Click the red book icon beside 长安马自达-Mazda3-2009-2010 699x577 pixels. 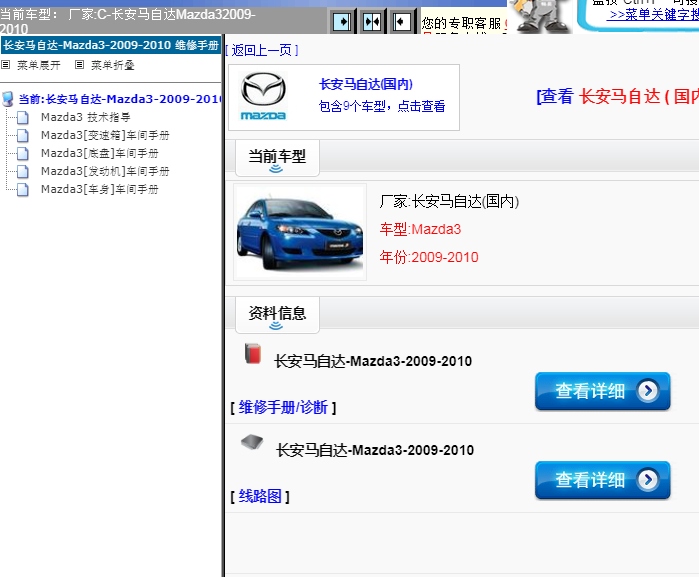(253, 354)
